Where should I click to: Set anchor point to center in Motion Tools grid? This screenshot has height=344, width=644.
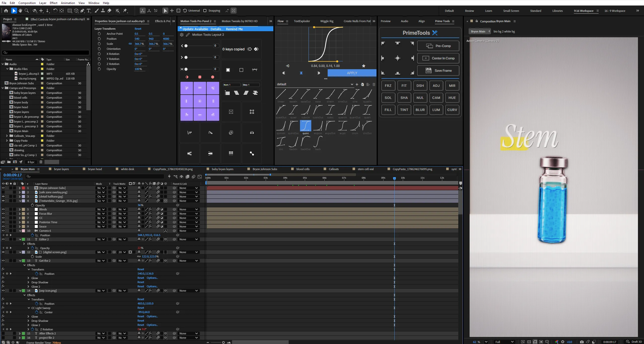click(200, 101)
